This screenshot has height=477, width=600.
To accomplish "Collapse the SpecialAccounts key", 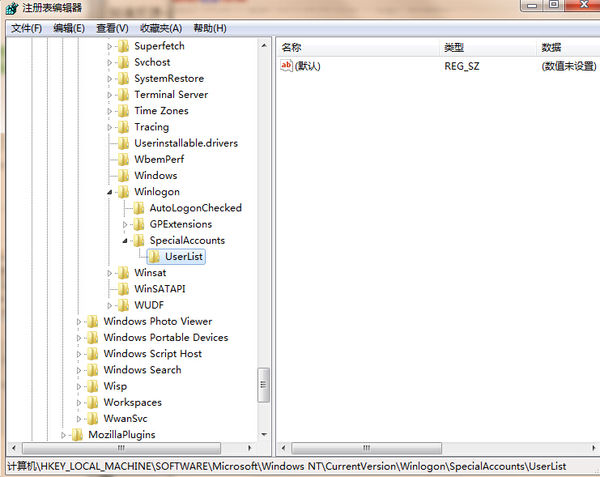I will click(x=125, y=241).
